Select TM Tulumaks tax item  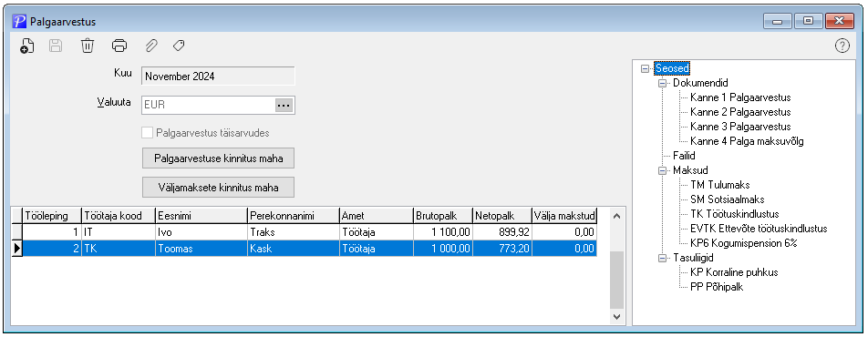click(720, 185)
